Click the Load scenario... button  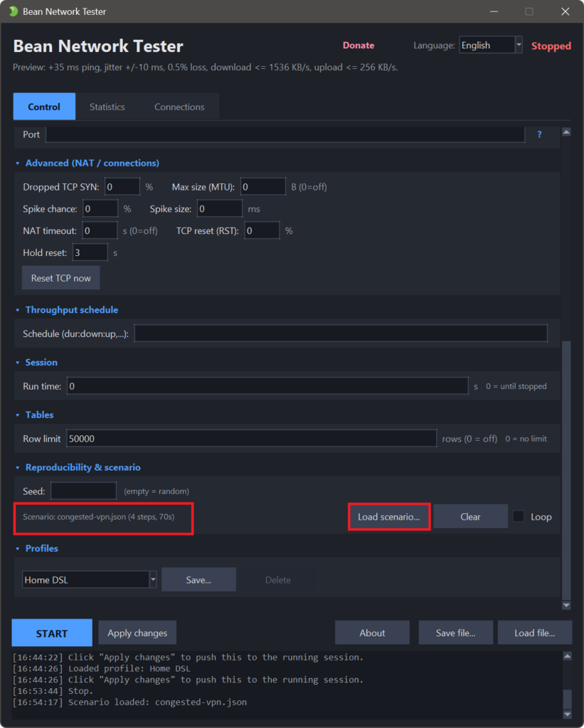[389, 517]
